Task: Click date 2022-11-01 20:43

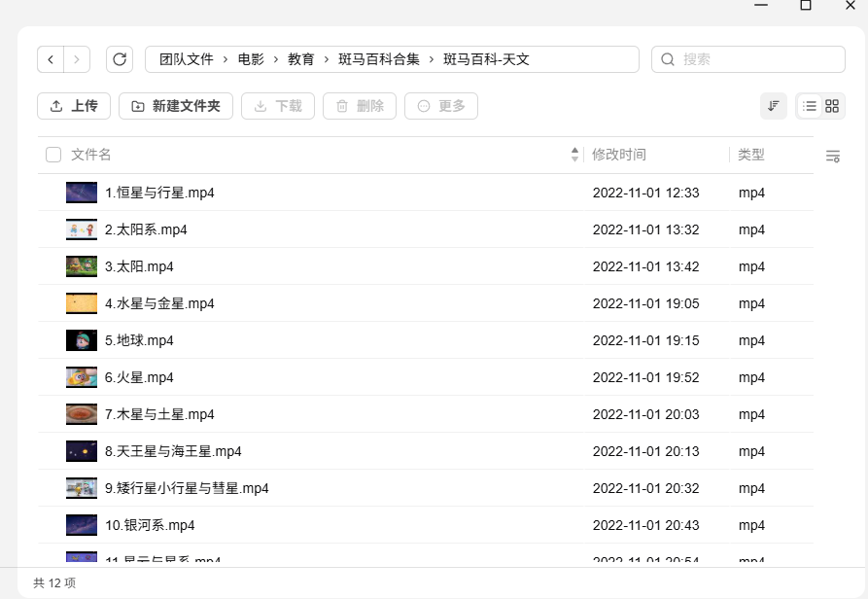Action: pos(646,525)
